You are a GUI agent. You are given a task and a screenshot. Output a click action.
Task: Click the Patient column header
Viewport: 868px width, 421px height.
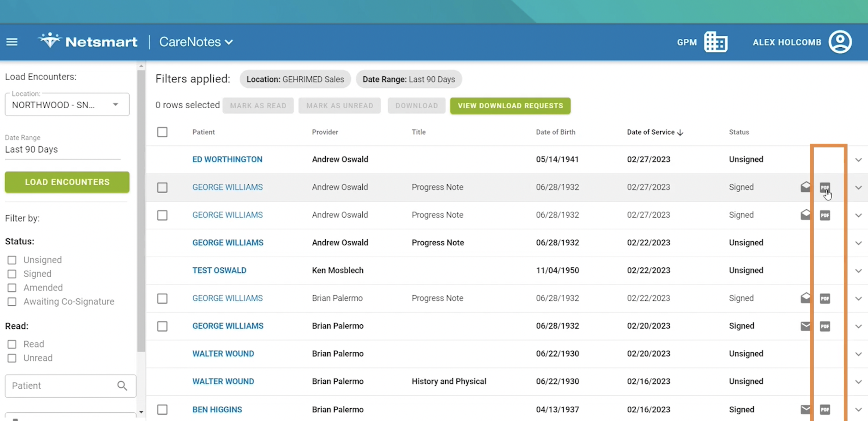203,132
